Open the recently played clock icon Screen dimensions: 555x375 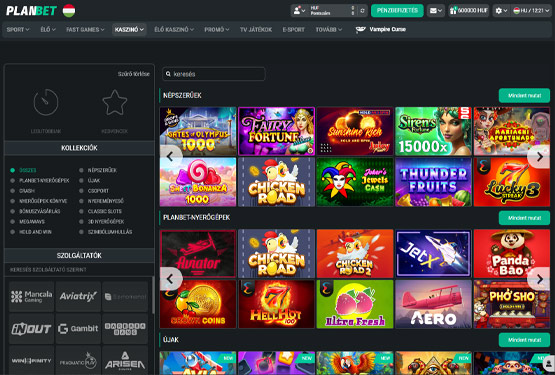[x=46, y=102]
